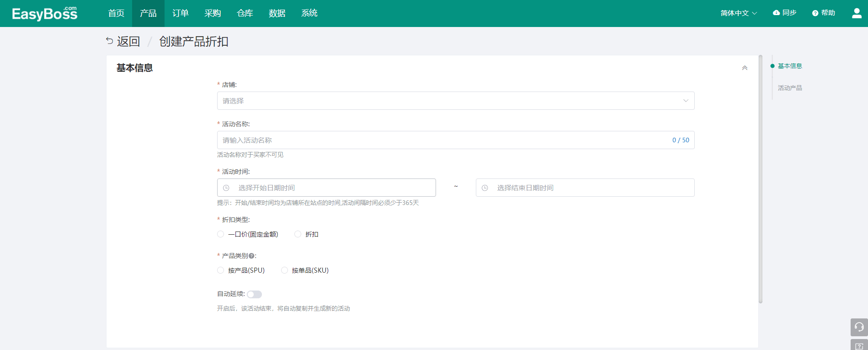Click the back arrow icon

110,41
